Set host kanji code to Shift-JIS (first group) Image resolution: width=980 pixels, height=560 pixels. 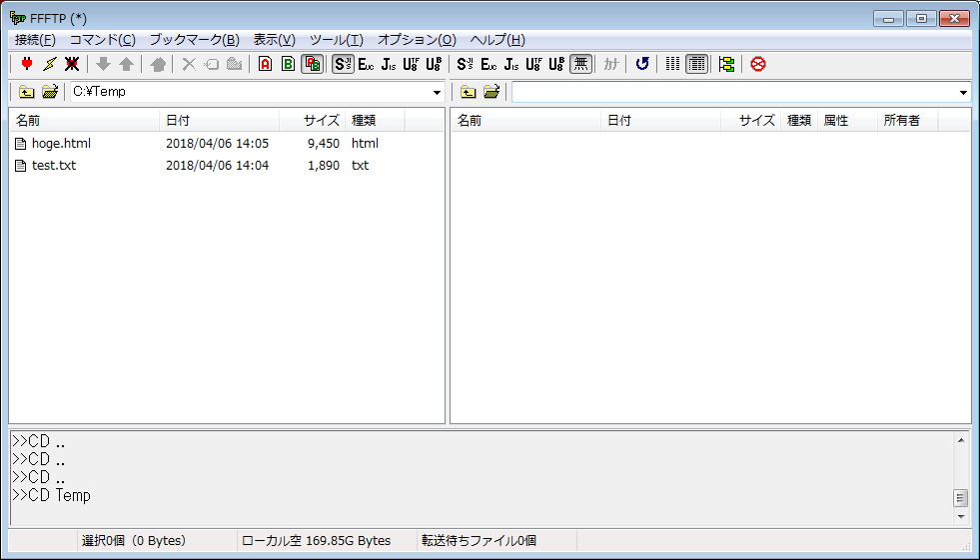tap(343, 64)
